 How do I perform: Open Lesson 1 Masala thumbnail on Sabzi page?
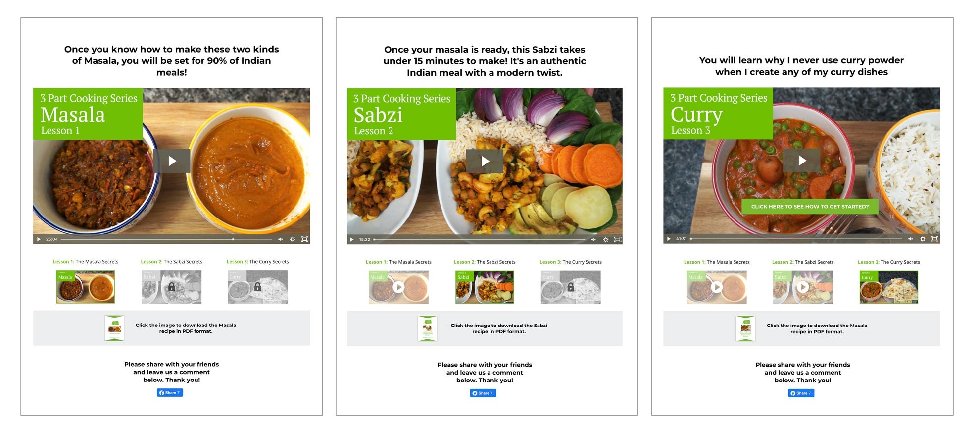point(398,287)
